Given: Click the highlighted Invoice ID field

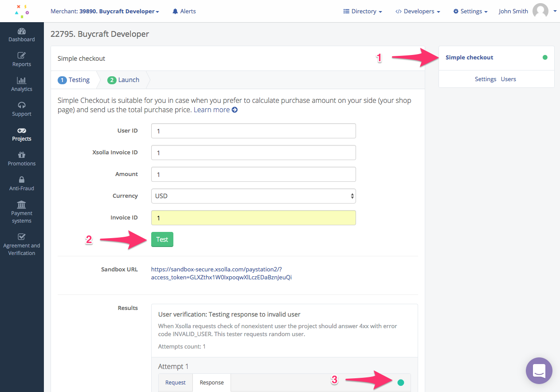Looking at the screenshot, I should pyautogui.click(x=254, y=218).
